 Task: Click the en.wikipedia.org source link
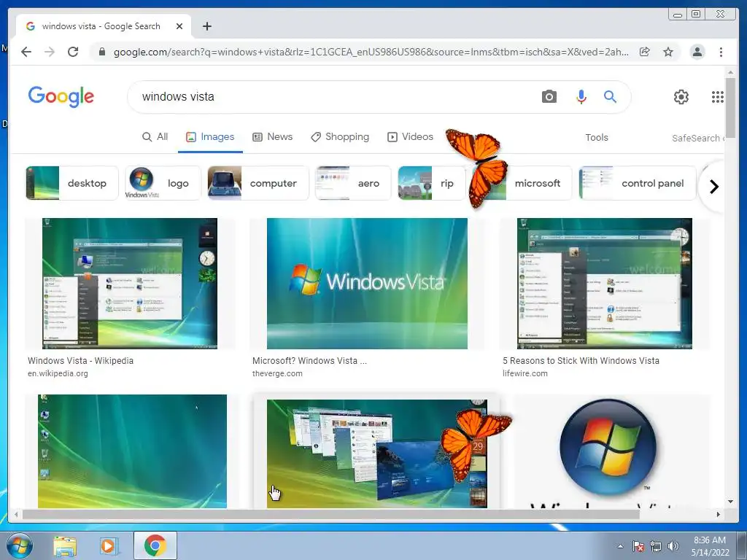coord(58,373)
